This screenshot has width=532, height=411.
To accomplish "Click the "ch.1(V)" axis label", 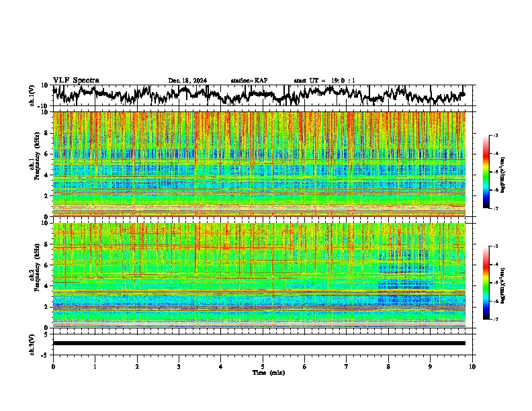I will click(x=32, y=95).
